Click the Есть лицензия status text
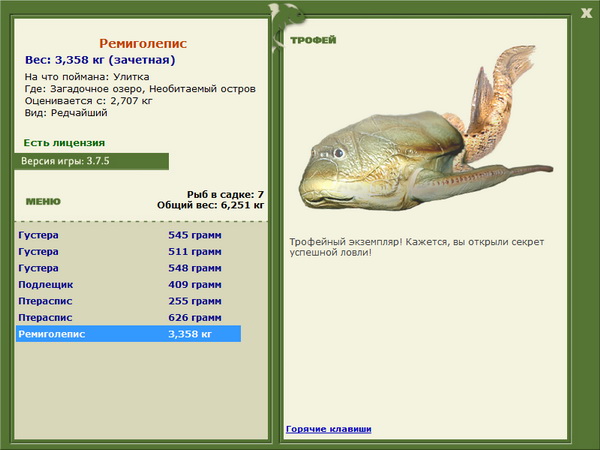The width and height of the screenshot is (600, 450). coord(64,143)
